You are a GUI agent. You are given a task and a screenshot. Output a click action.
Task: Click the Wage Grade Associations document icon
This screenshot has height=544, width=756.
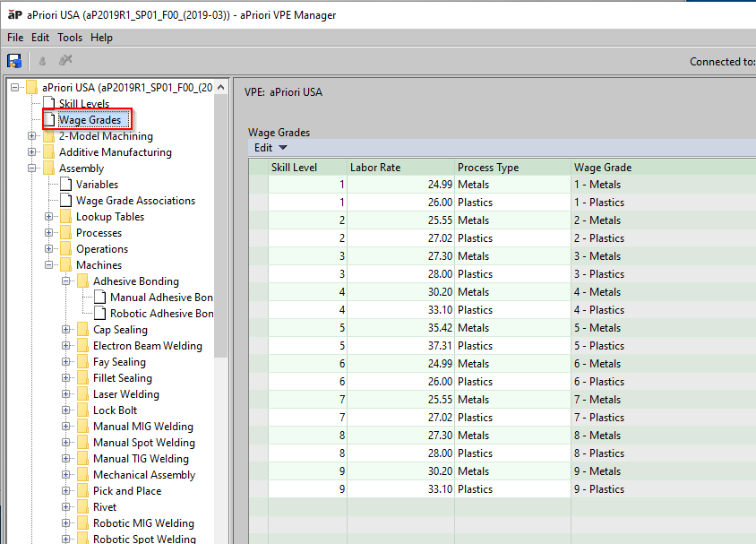tap(65, 201)
